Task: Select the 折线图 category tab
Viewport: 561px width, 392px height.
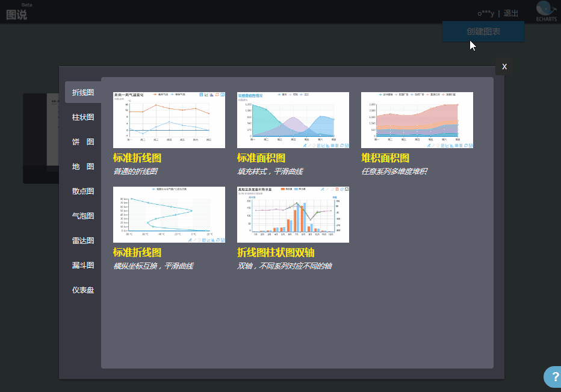Action: (83, 92)
